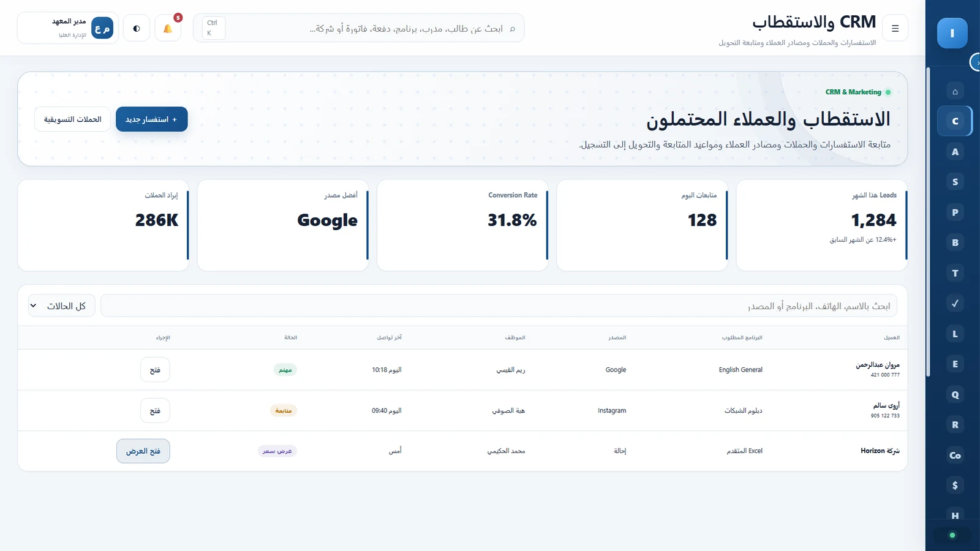The image size is (980, 551).
Task: Open notifications bell with 5 badge
Action: click(x=168, y=28)
